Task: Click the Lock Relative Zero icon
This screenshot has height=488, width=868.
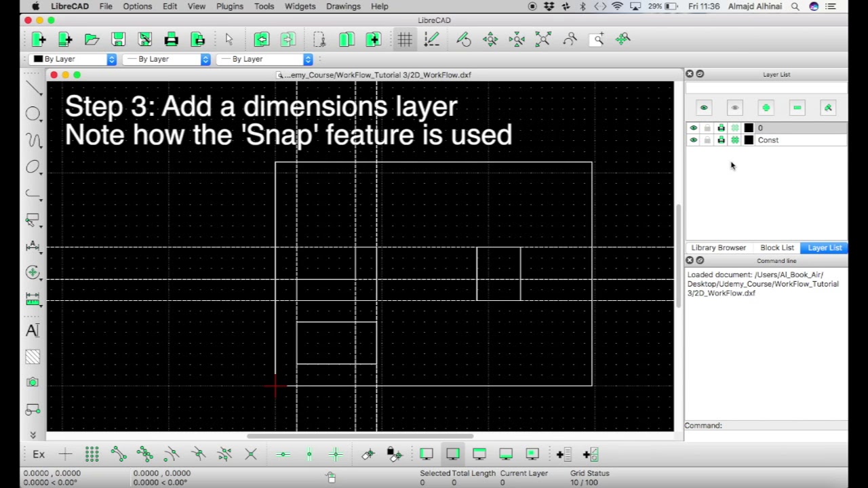Action: tap(394, 454)
